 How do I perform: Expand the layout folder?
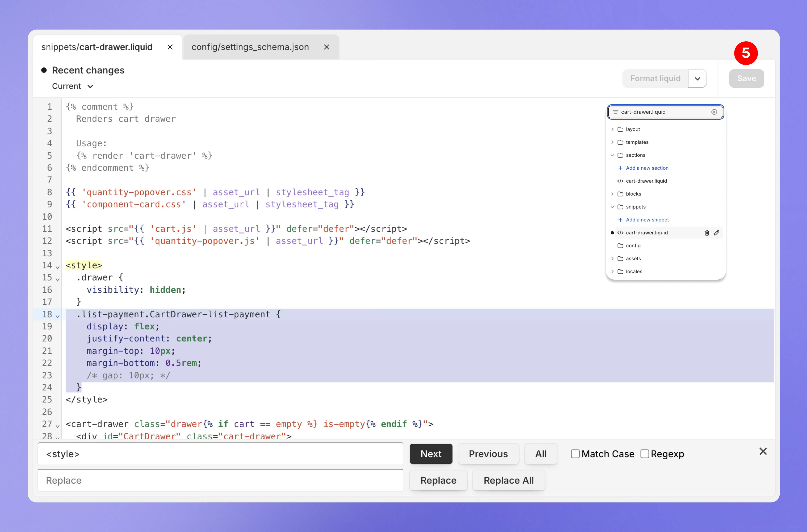tap(612, 129)
